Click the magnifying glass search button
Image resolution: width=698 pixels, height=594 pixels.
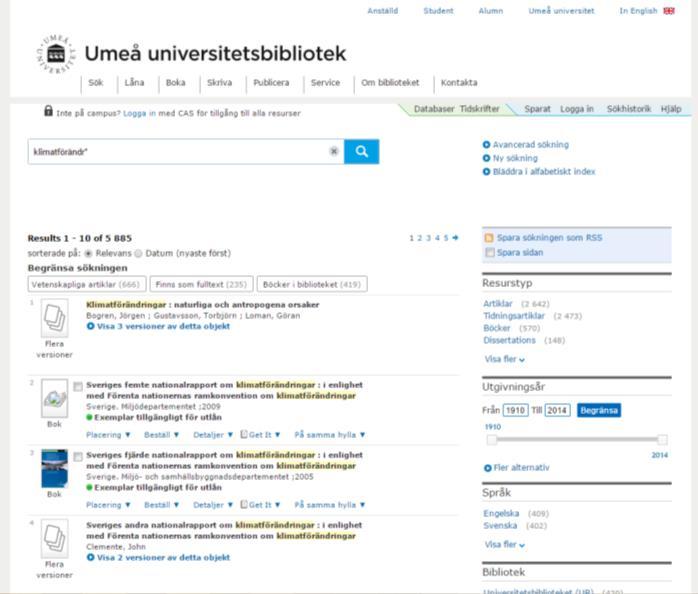(361, 151)
